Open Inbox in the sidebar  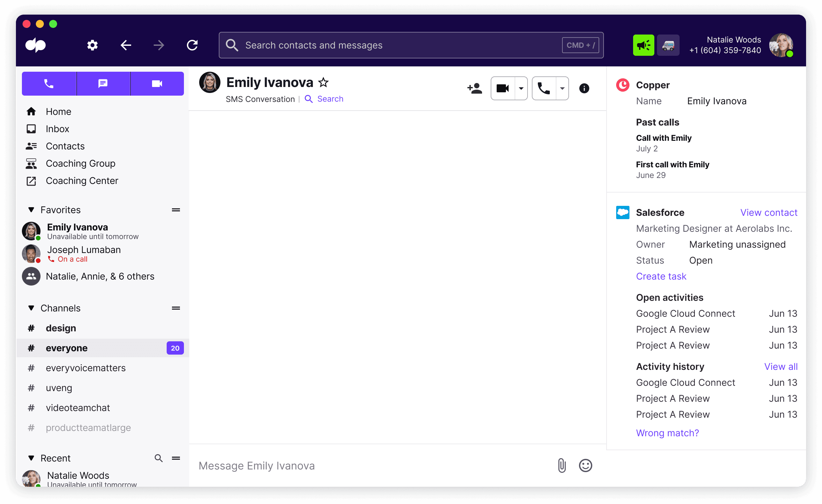57,129
